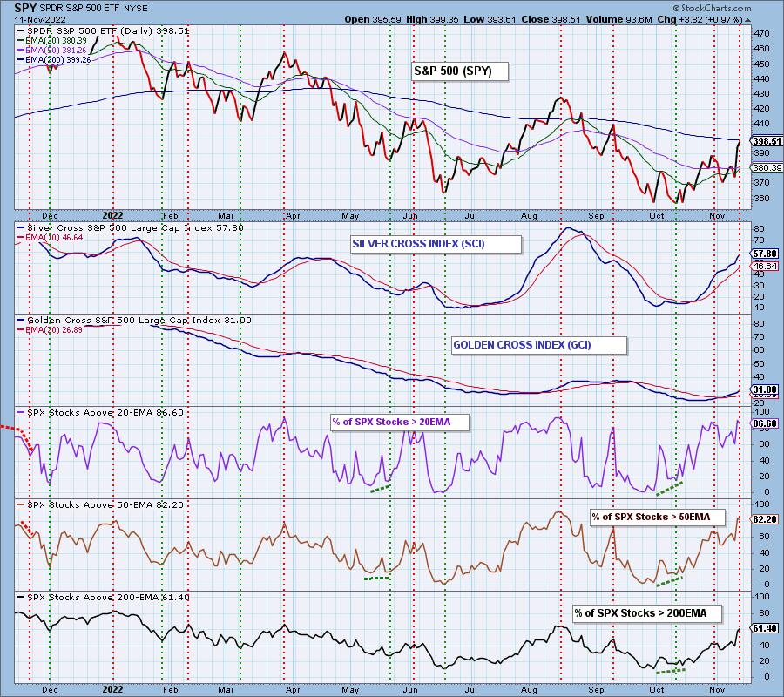The width and height of the screenshot is (784, 697).
Task: Click the date 11-Nov-2022
Action: (x=38, y=20)
